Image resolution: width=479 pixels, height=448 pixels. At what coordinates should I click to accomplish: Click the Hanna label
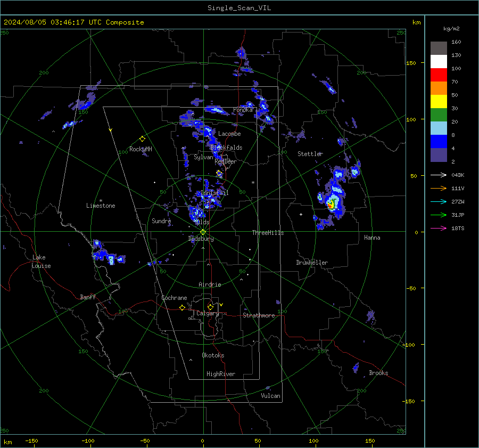372,238
